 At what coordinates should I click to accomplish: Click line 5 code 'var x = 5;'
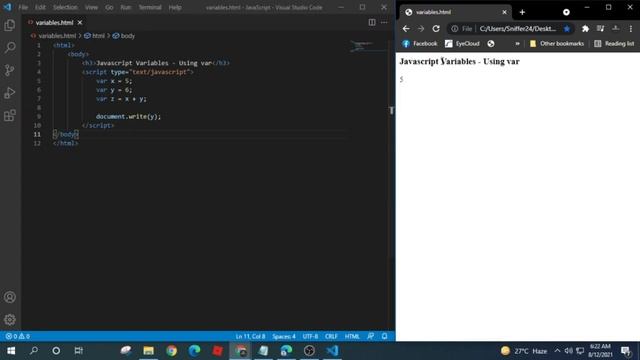(114, 81)
